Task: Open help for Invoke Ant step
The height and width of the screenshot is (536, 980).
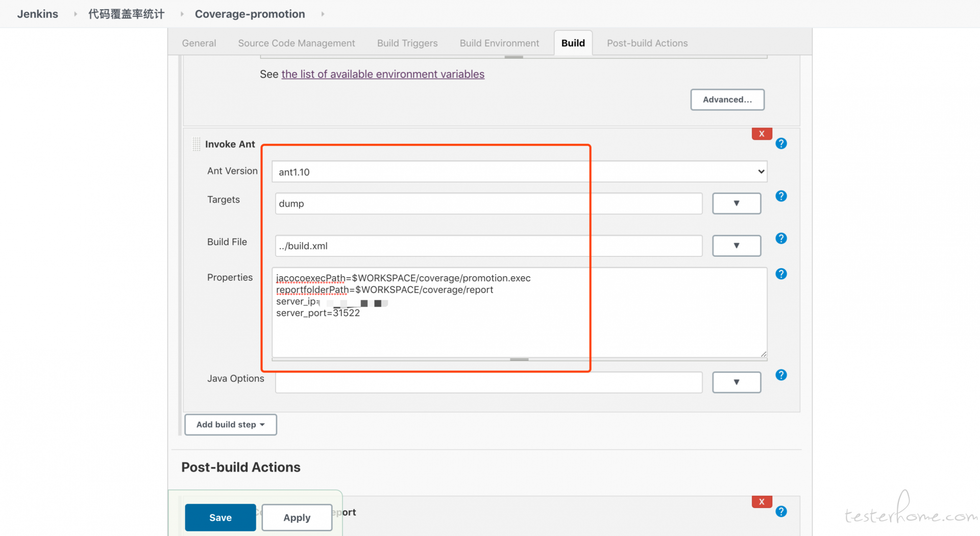Action: (781, 143)
